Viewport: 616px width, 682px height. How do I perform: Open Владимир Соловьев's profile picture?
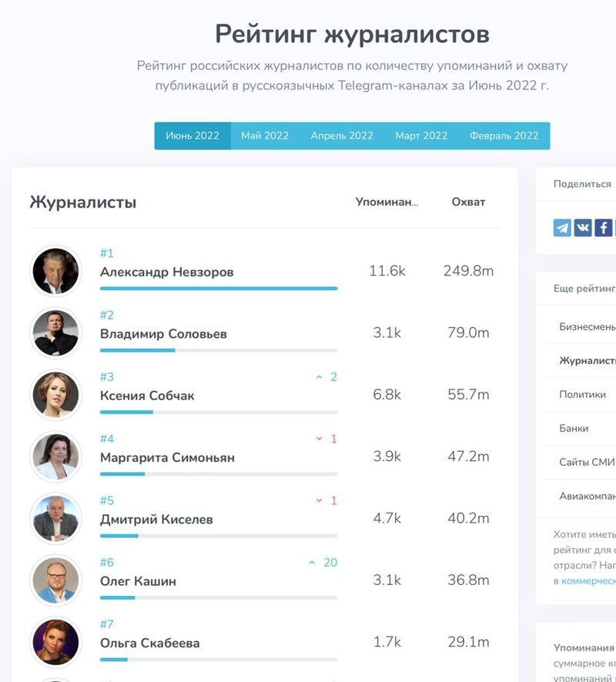[x=55, y=333]
